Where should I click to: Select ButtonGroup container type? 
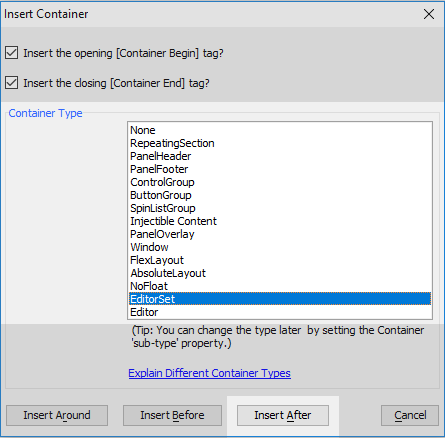tap(280, 195)
